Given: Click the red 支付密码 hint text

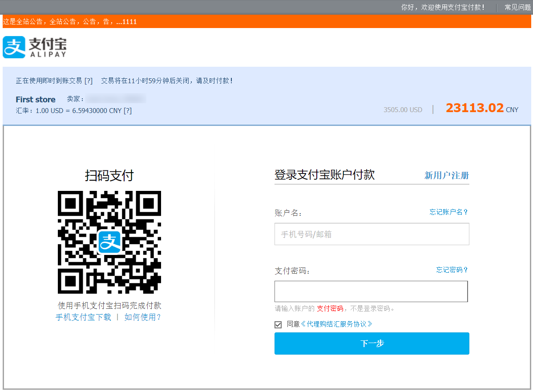Looking at the screenshot, I should click(330, 309).
